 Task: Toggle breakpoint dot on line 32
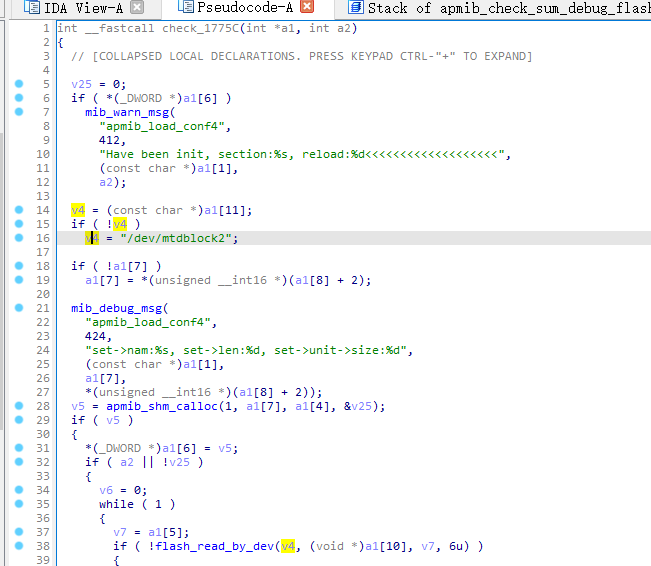[19, 462]
